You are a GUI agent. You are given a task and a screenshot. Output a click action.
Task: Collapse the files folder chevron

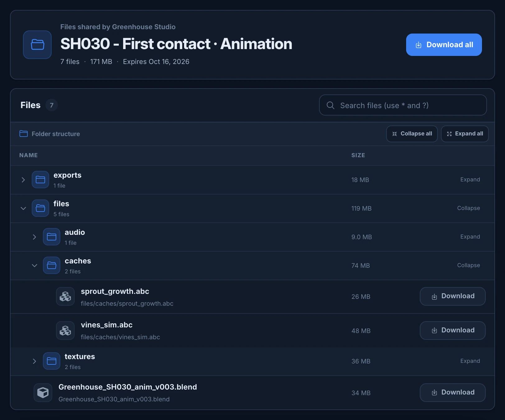[x=23, y=208]
